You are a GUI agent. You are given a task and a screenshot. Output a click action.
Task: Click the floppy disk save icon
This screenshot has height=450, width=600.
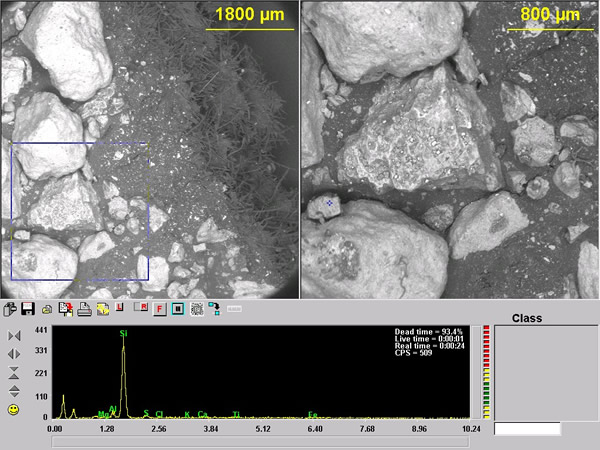coord(28,309)
